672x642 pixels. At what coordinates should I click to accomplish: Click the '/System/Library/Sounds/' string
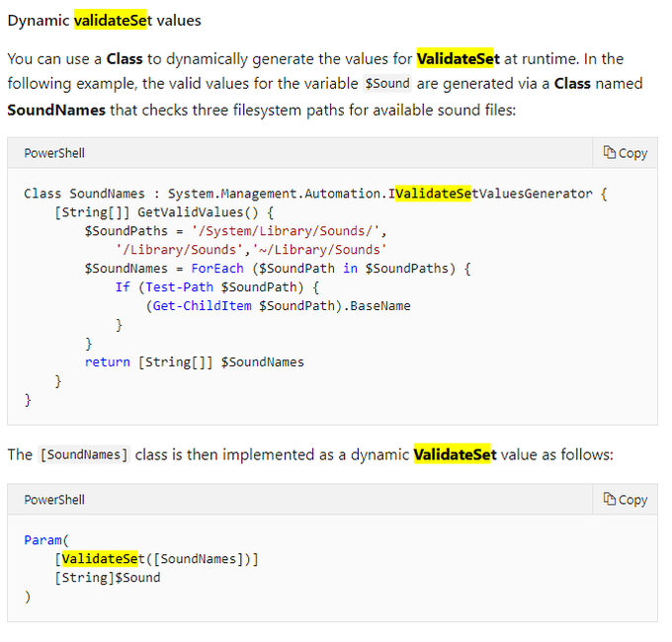[306, 231]
